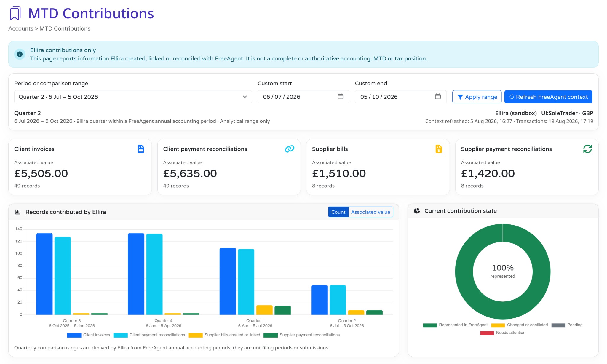Viewport: 607px width, 364px height.
Task: Expand the Period or comparison range dropdown
Action: coord(133,97)
